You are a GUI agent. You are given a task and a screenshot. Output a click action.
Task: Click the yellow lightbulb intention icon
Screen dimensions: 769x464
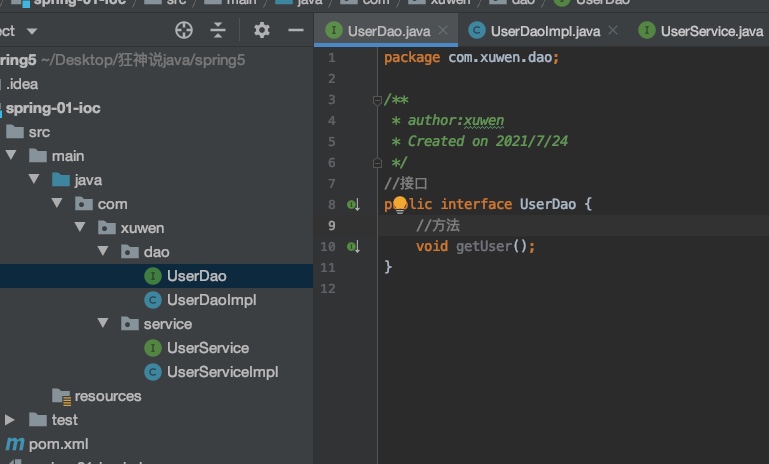400,205
